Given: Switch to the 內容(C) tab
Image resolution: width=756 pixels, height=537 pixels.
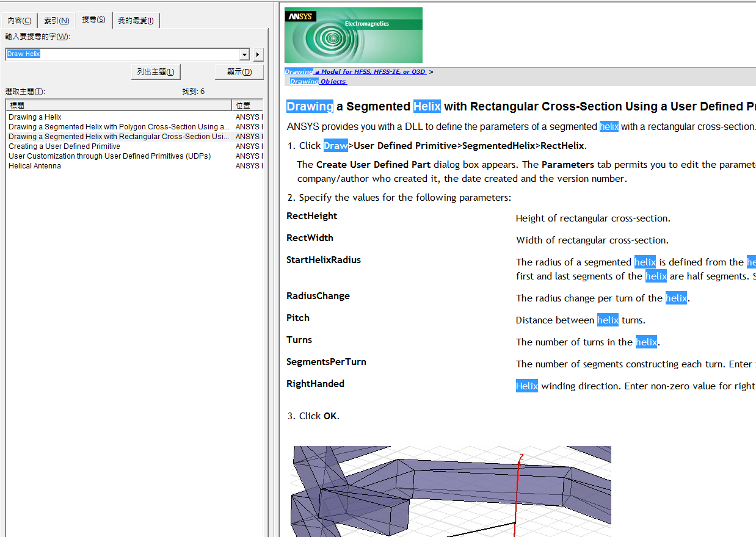Looking at the screenshot, I should (x=20, y=21).
